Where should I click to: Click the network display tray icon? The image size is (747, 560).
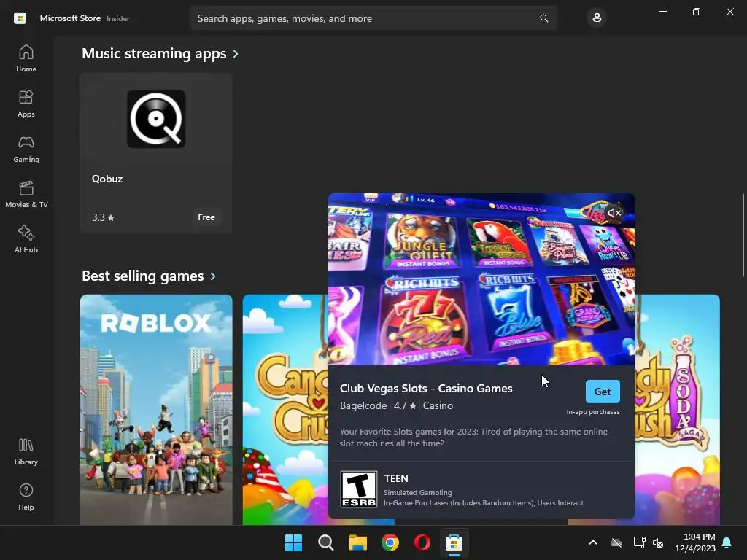[639, 542]
